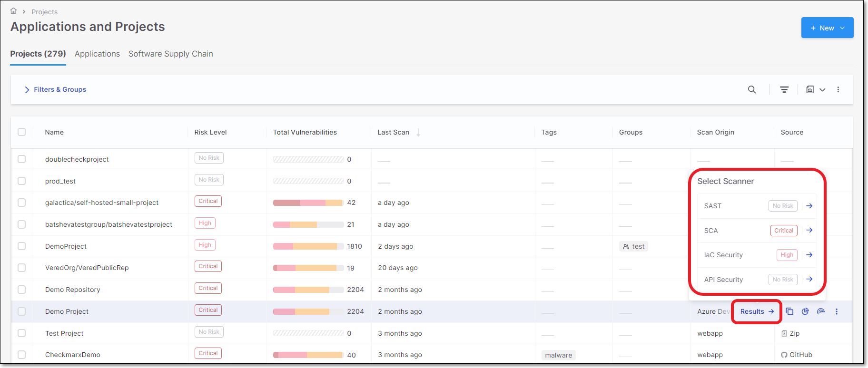Viewport: 868px width, 368px height.
Task: Click the Total Vulnerabilities column header
Action: [x=305, y=132]
